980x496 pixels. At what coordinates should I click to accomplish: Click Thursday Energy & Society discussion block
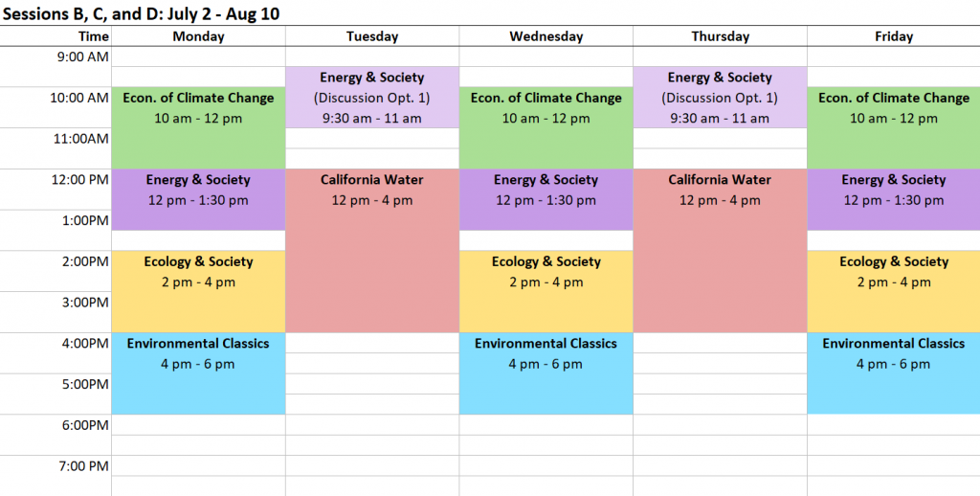[x=720, y=97]
